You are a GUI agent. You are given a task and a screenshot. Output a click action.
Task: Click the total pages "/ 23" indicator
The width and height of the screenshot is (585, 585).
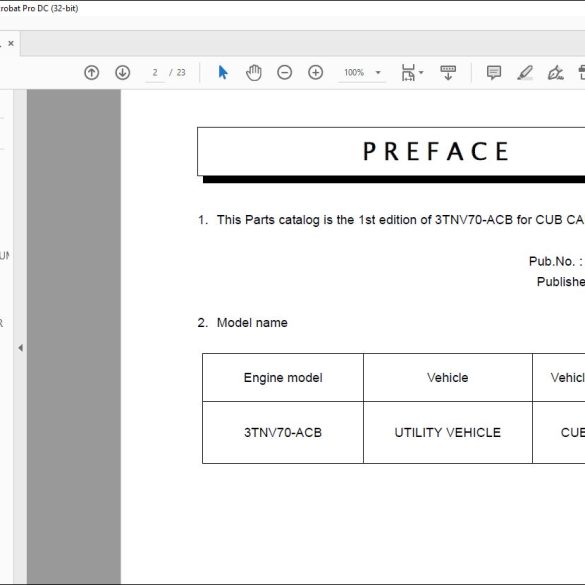click(x=178, y=72)
